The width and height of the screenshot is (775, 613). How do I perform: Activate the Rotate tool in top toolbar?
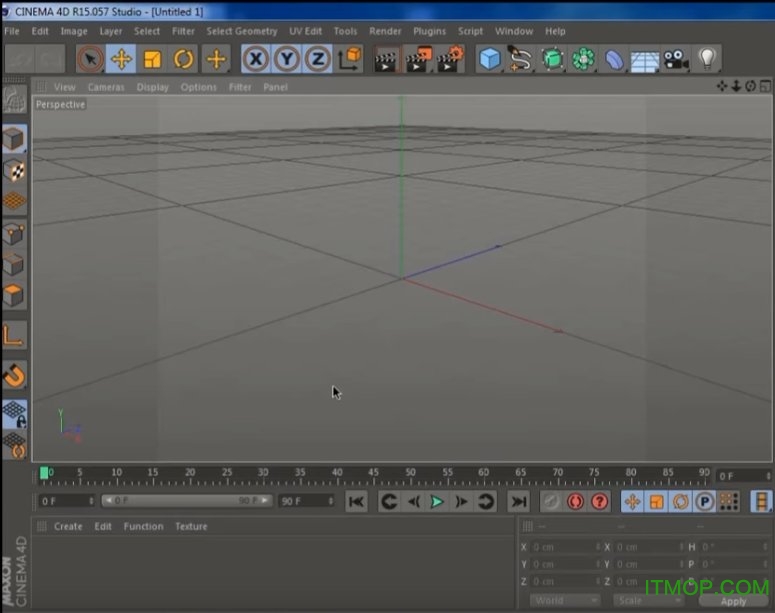(x=183, y=59)
